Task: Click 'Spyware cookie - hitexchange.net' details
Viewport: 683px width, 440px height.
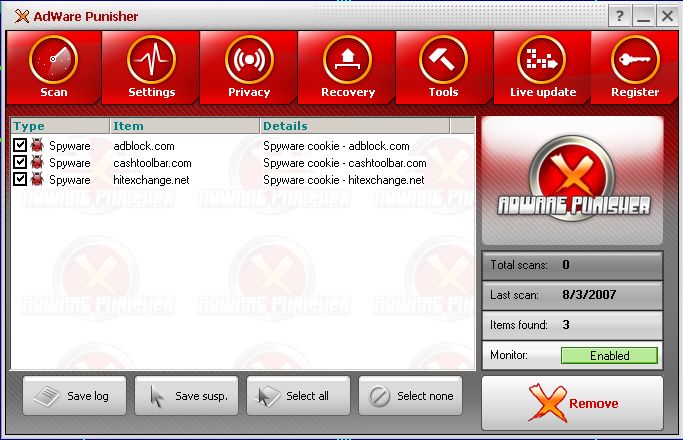Action: (344, 180)
